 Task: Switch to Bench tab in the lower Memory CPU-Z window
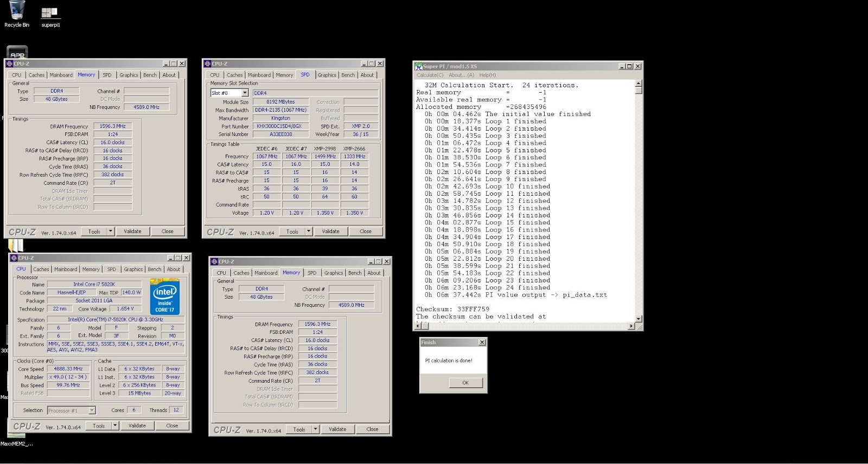tap(355, 273)
